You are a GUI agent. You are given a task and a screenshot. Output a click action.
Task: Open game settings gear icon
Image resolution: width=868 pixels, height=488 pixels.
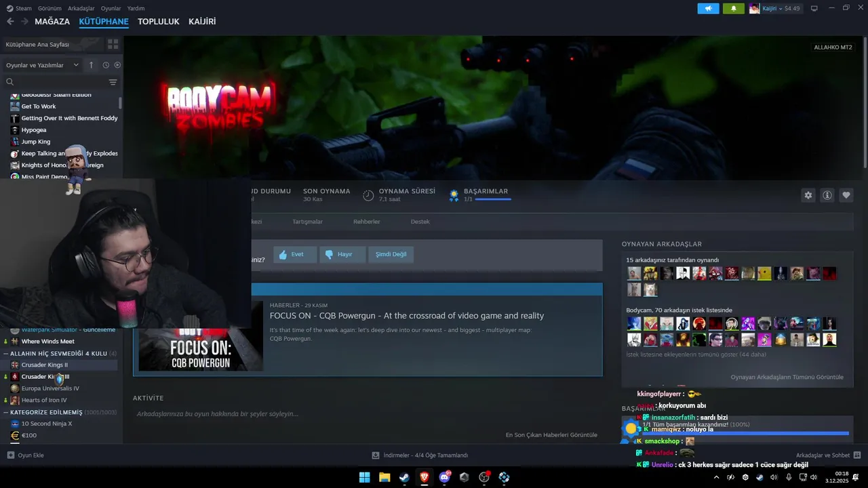coord(808,195)
